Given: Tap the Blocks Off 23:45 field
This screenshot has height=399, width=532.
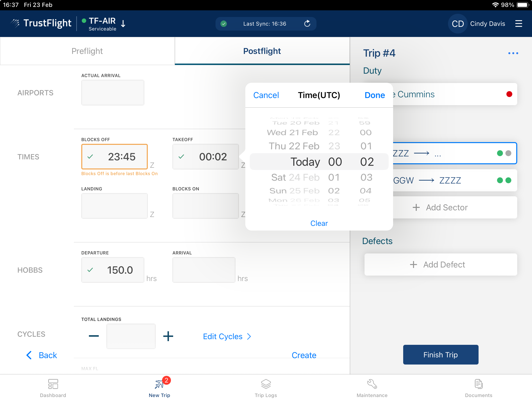Looking at the screenshot, I should point(115,157).
